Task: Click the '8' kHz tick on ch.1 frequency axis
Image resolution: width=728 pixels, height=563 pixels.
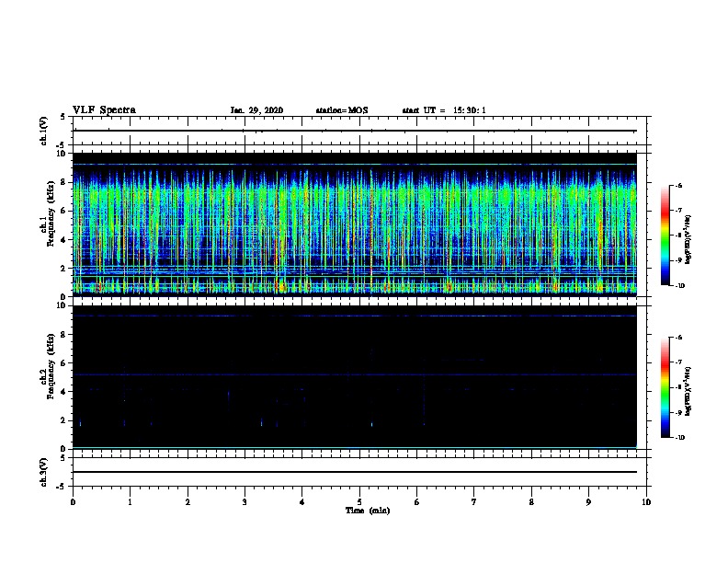Action: pos(64,182)
